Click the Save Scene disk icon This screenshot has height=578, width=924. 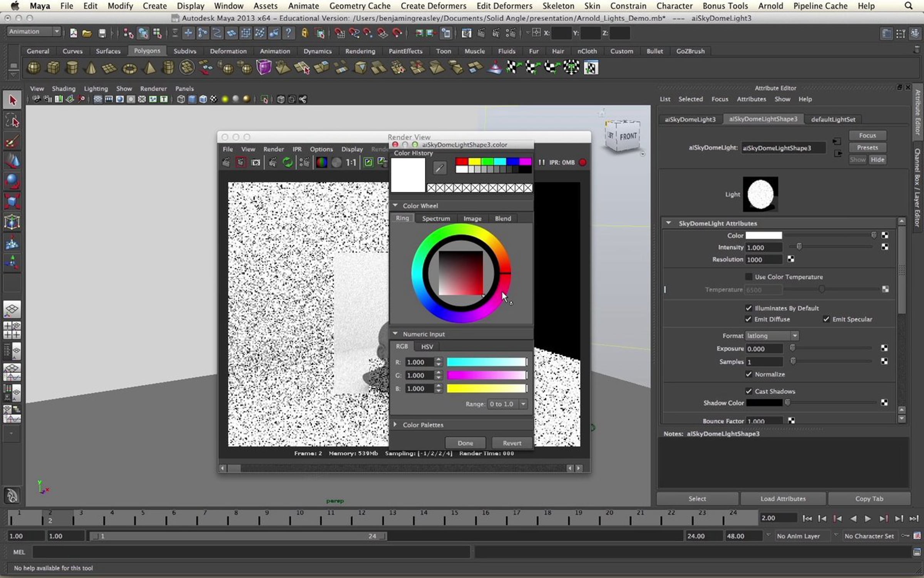click(x=102, y=34)
